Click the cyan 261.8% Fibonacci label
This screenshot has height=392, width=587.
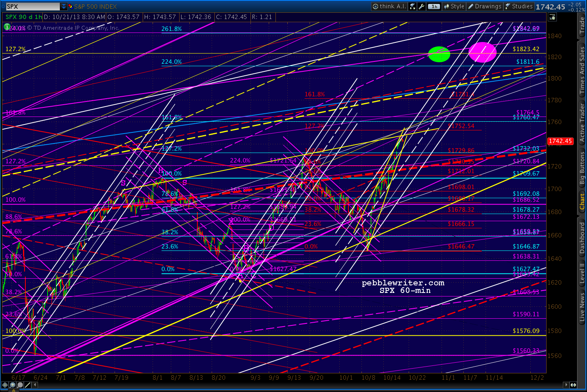pyautogui.click(x=172, y=29)
